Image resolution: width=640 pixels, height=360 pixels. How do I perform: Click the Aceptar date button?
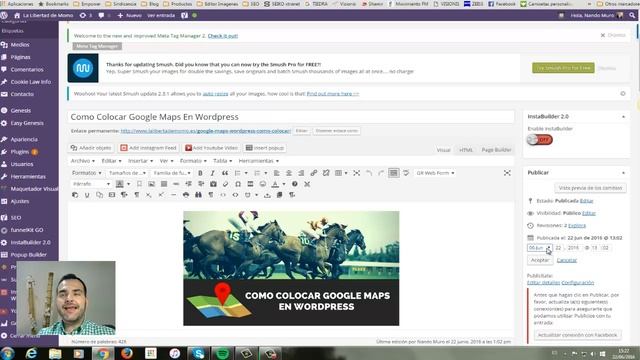pyautogui.click(x=540, y=260)
